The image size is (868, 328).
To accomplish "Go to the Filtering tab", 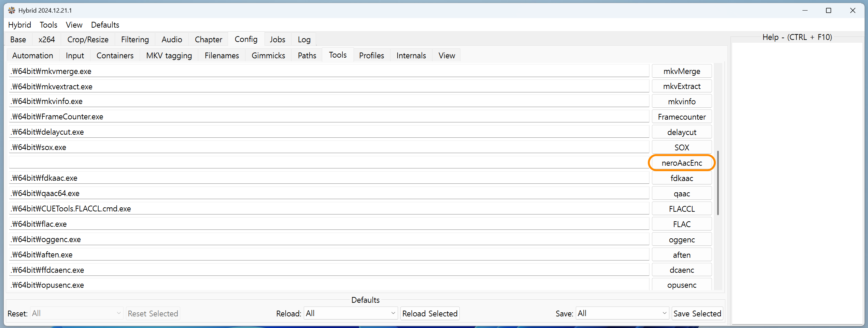I will (135, 40).
